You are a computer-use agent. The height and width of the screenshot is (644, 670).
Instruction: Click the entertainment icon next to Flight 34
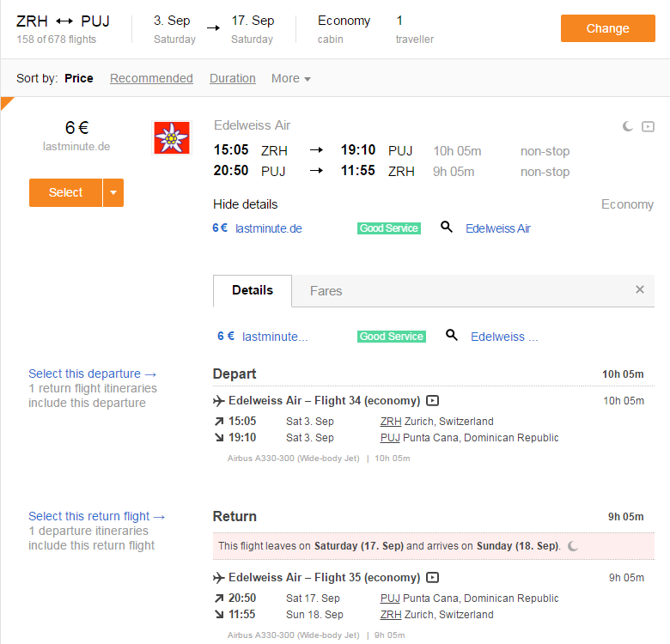point(433,400)
